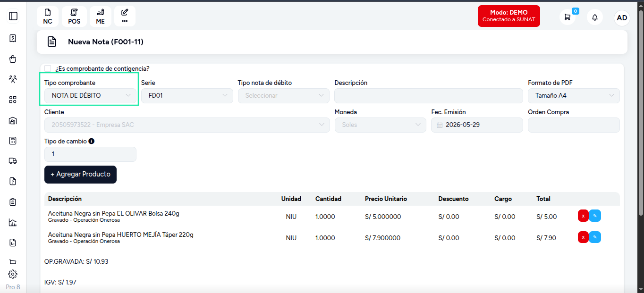Open the POS quick-access shortcut

(x=74, y=17)
